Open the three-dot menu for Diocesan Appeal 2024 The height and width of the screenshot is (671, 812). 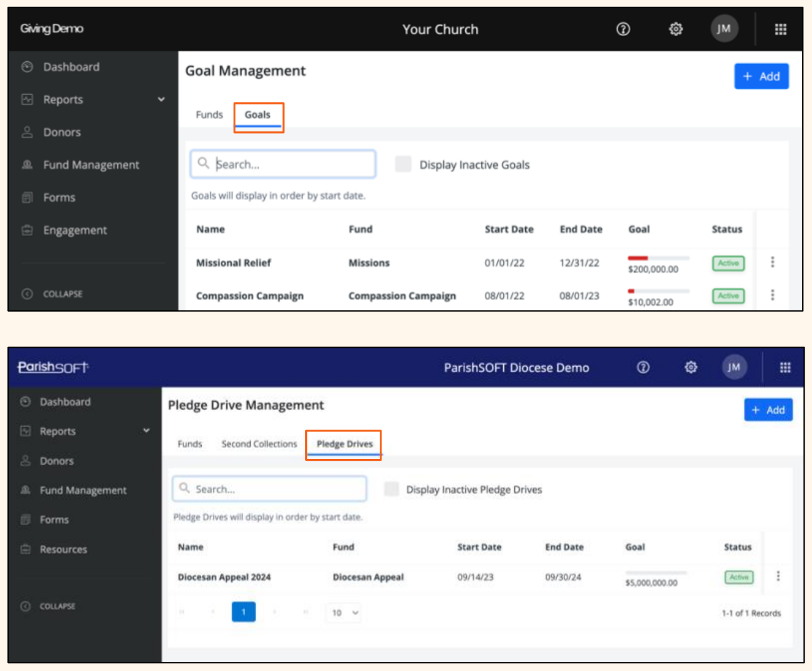[x=778, y=576]
